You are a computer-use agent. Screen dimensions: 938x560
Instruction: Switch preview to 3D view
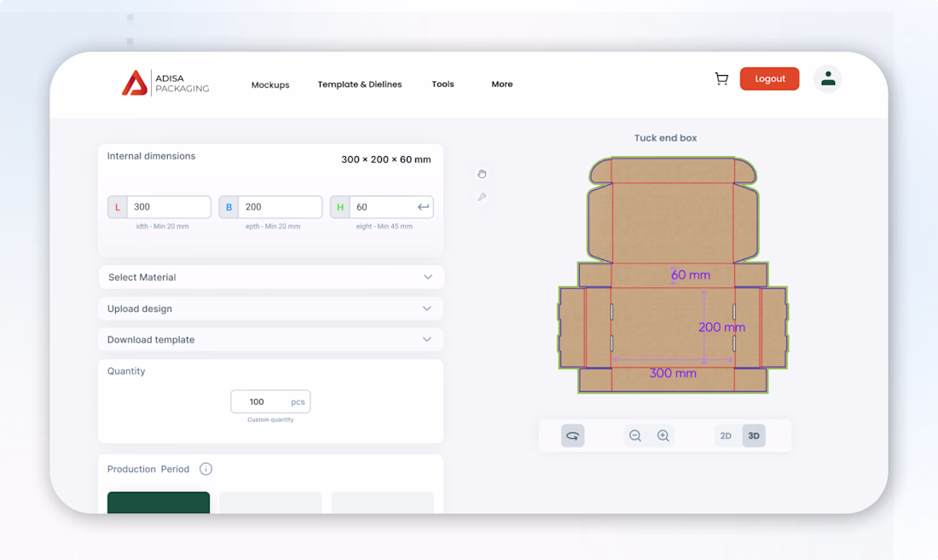point(754,436)
